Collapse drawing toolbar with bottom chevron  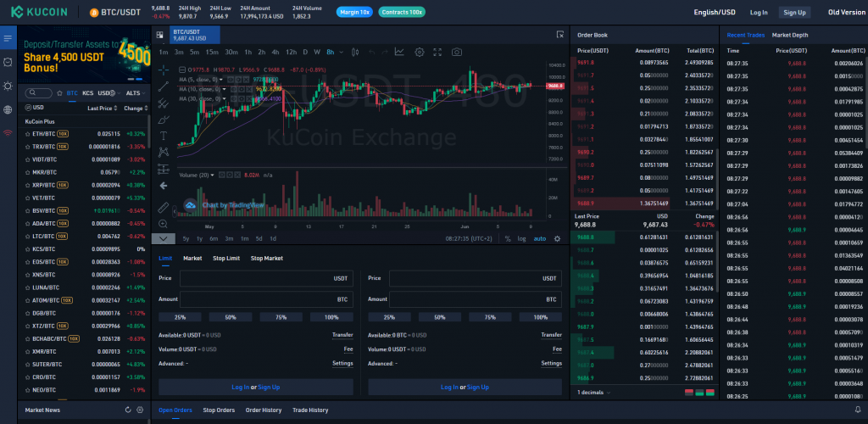coord(164,238)
